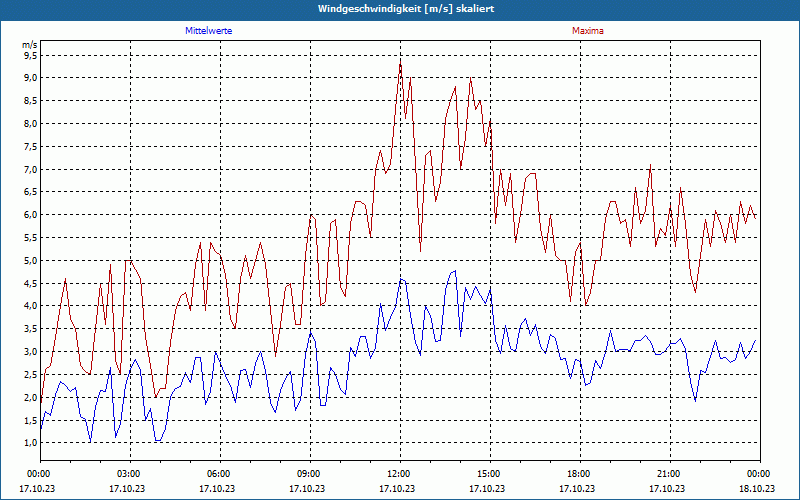
Task: Click the 9,5 y-axis value label
Action: [x=31, y=55]
